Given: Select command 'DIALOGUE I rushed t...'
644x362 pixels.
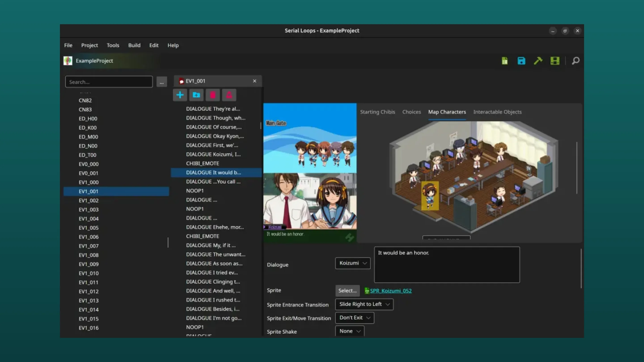Looking at the screenshot, I should point(216,300).
